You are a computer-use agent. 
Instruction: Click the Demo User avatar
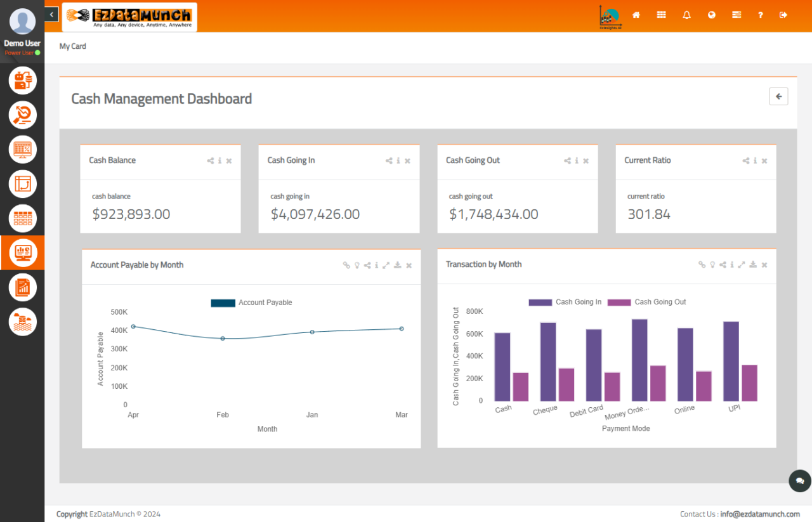click(23, 22)
